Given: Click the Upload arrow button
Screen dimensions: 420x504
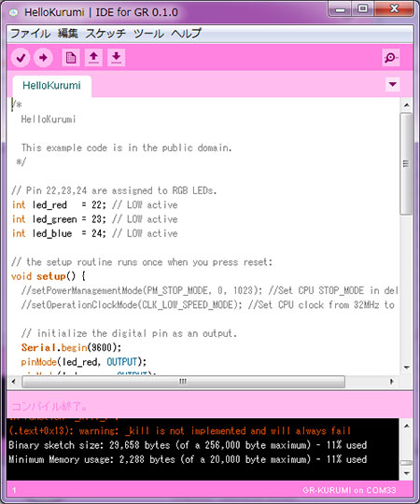Looking at the screenshot, I should coord(43,58).
